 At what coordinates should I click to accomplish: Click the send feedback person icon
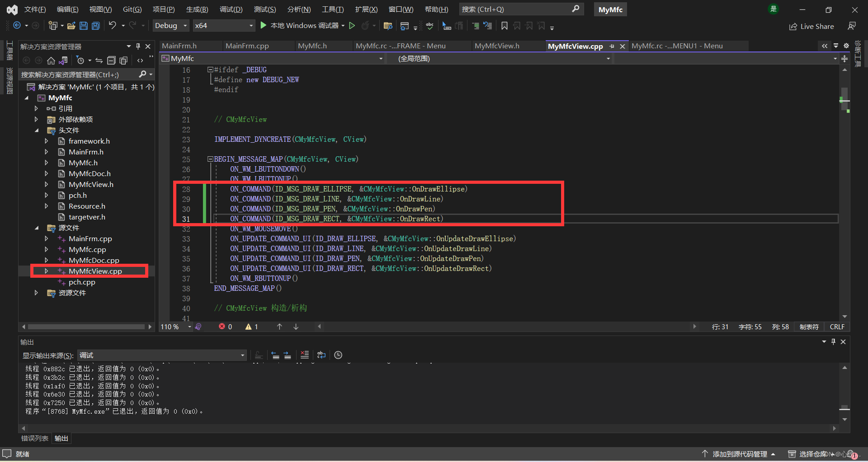pyautogui.click(x=852, y=26)
